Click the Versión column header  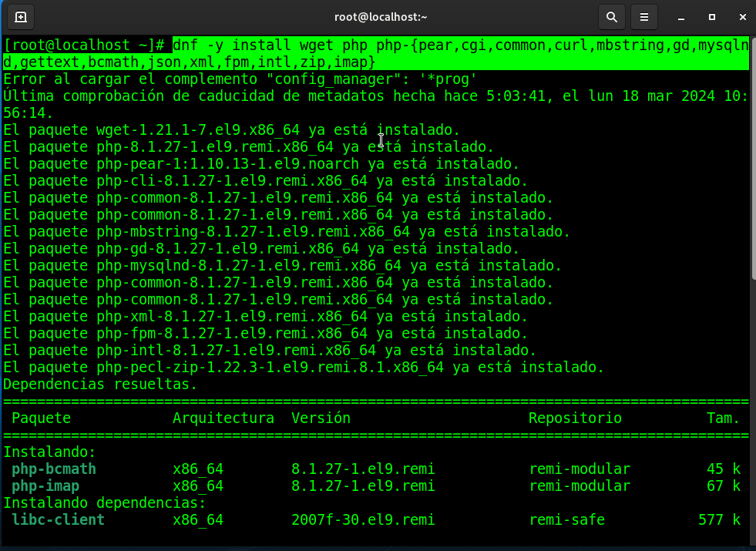(321, 418)
